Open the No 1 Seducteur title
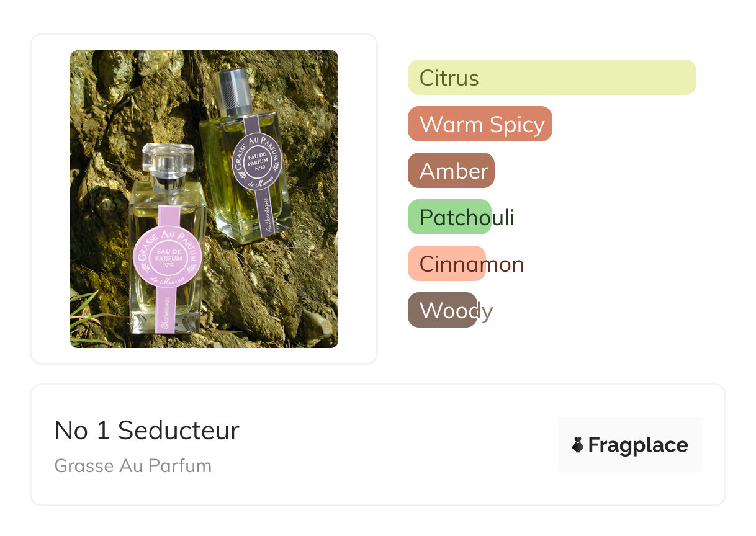Viewport: 756px width, 536px height. [x=146, y=430]
